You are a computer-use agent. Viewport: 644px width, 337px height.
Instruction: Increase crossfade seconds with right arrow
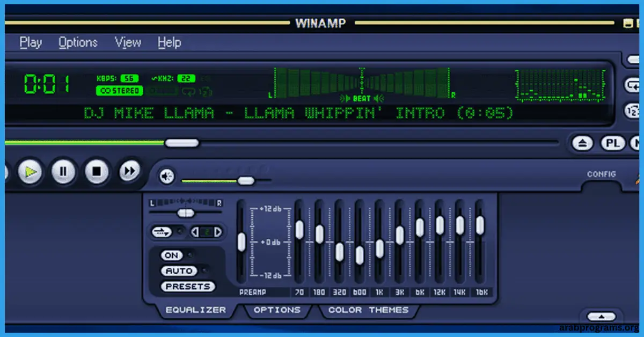[x=217, y=232]
